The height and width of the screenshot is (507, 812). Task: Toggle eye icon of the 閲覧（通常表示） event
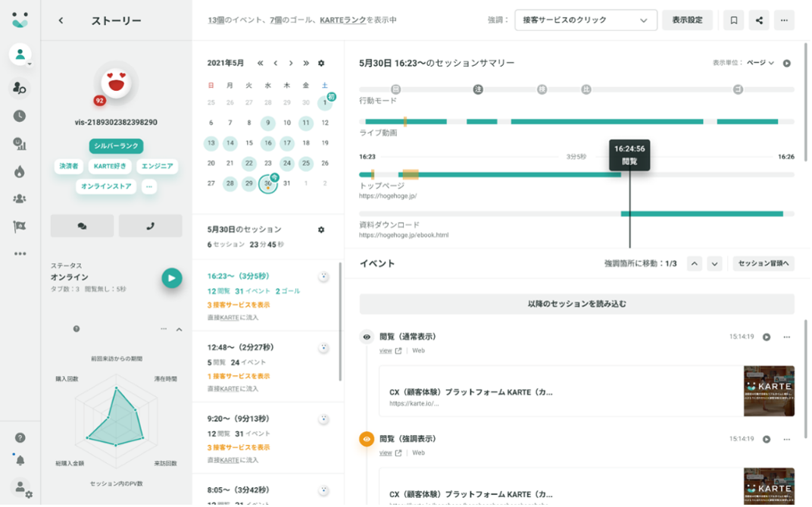click(367, 337)
